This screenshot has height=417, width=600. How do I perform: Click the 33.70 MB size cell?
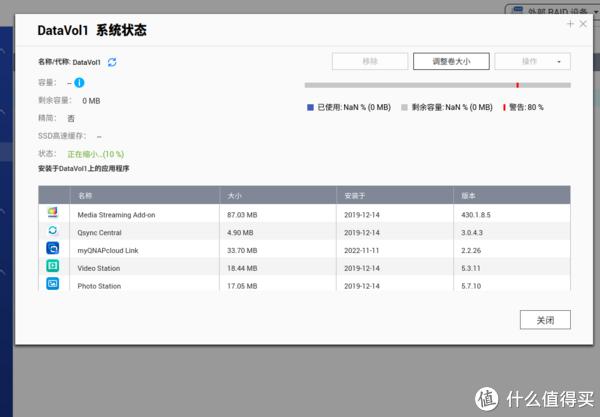242,251
